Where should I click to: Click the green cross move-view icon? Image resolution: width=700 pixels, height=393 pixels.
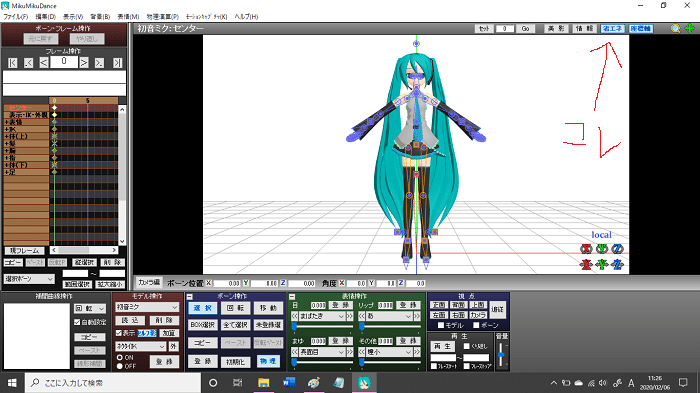coord(690,29)
